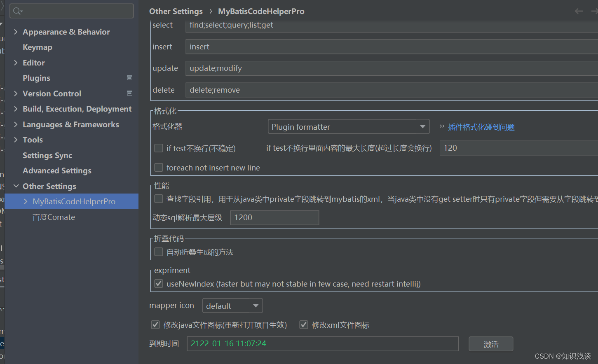Uncheck the useNewIndex checkbox
598x364 pixels.
[159, 284]
